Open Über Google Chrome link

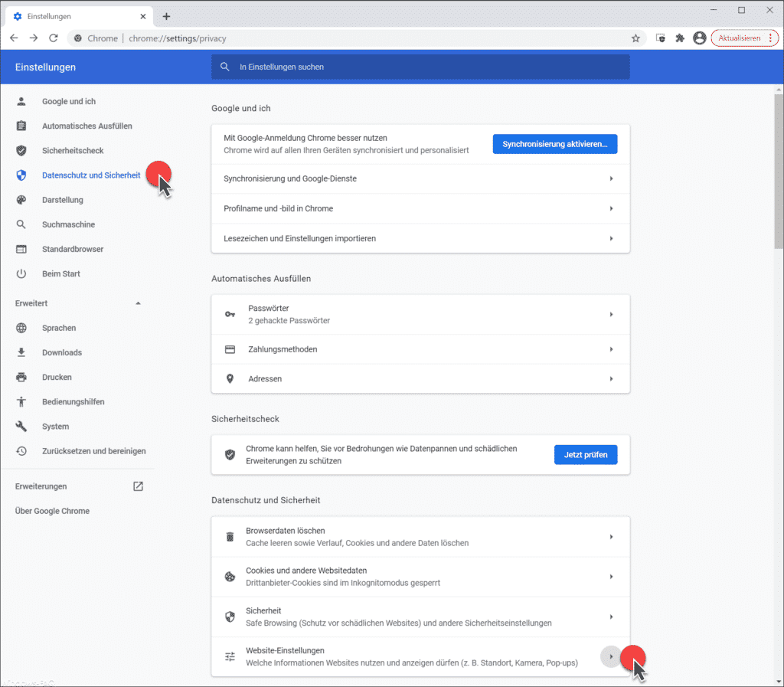pos(52,511)
